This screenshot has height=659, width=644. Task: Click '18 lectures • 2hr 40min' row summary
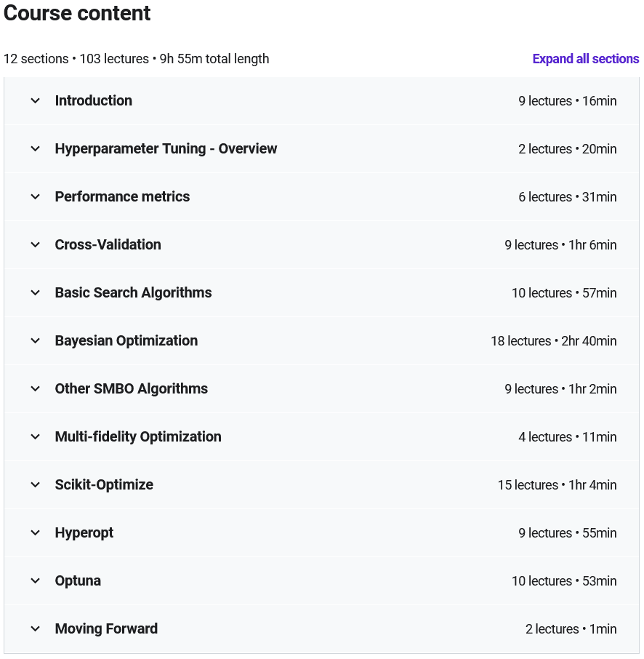554,341
